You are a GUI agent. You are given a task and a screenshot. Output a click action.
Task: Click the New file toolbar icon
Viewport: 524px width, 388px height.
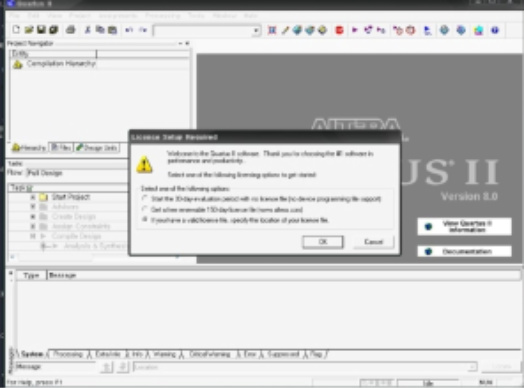tap(16, 30)
